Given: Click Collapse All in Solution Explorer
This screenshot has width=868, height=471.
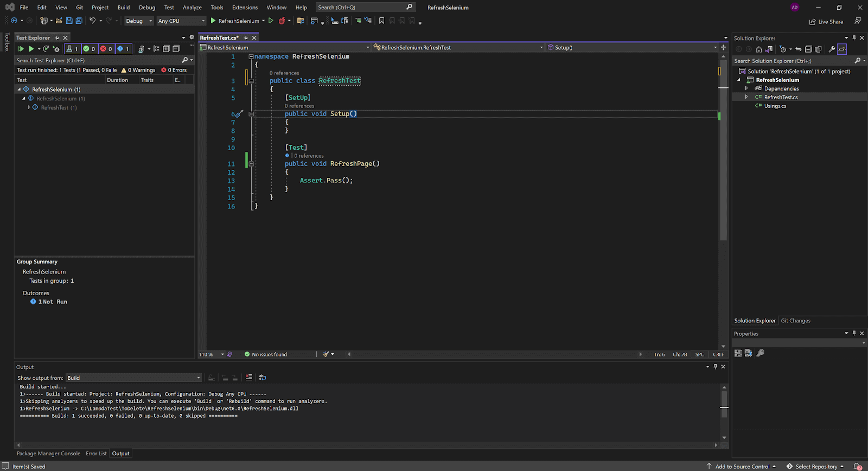Looking at the screenshot, I should (808, 49).
